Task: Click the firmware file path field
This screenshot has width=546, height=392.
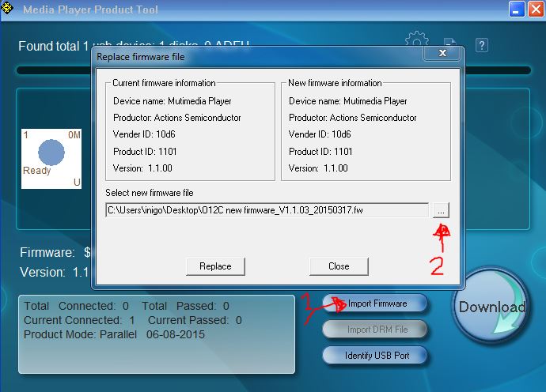Action: coord(267,209)
